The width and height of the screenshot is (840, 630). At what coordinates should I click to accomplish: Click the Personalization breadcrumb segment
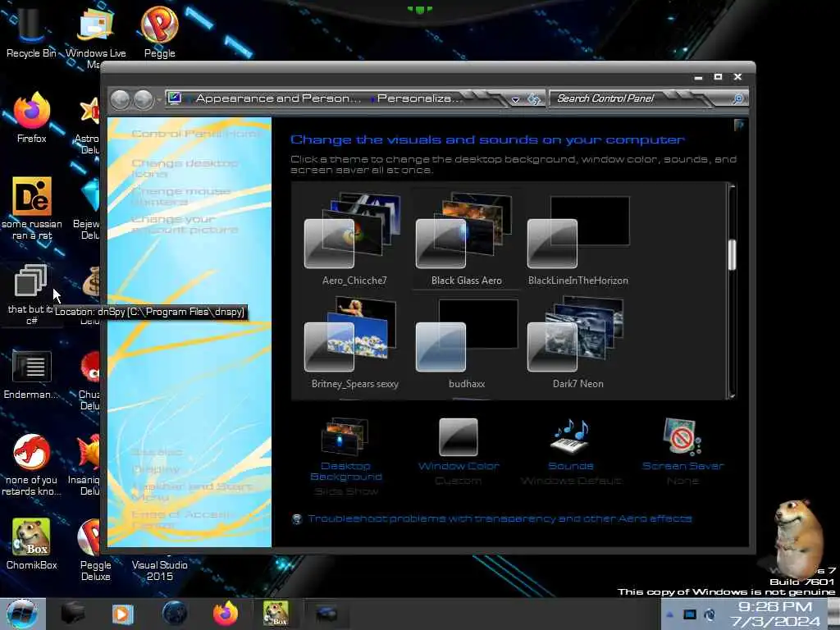click(419, 98)
